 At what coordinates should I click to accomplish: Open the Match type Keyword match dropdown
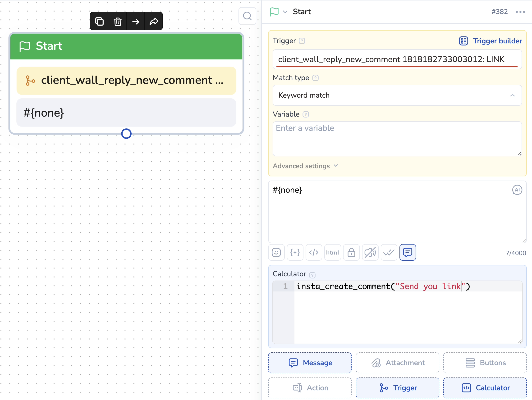[x=397, y=95]
